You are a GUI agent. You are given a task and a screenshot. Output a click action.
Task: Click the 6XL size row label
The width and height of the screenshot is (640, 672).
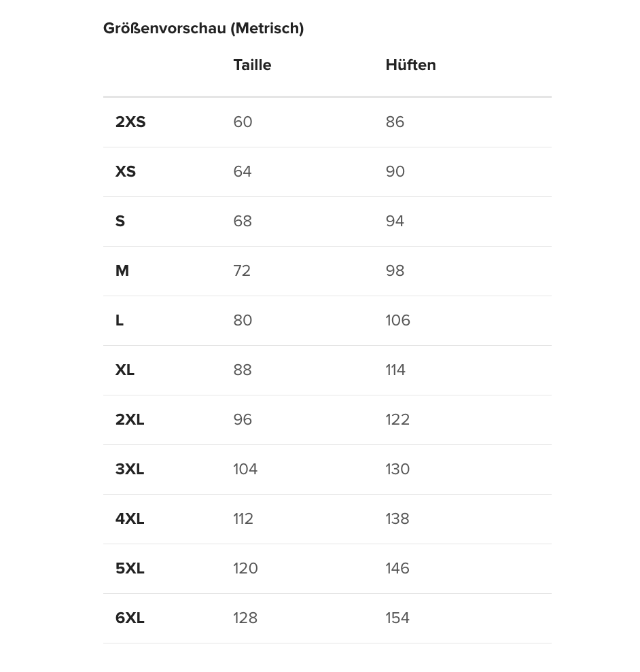pyautogui.click(x=130, y=618)
